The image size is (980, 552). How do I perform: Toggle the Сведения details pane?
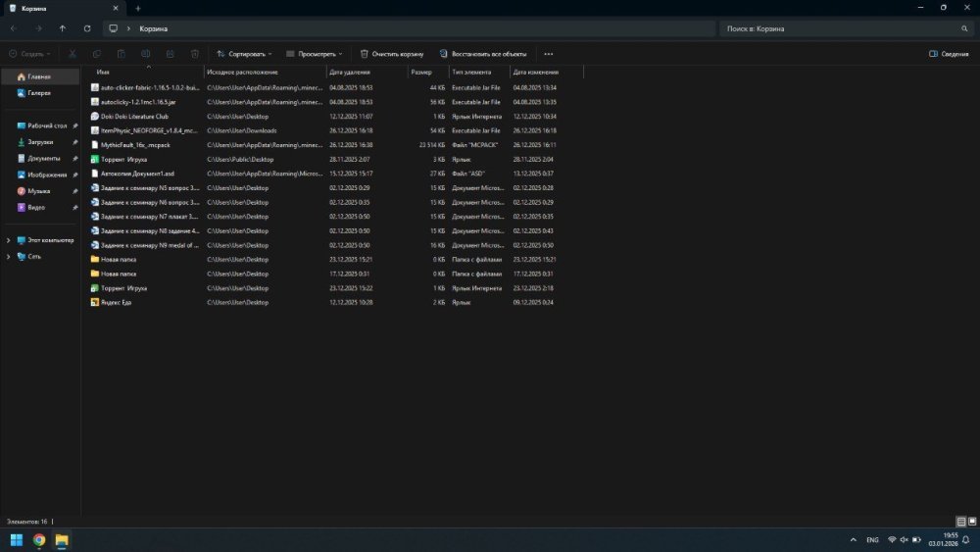pos(949,54)
